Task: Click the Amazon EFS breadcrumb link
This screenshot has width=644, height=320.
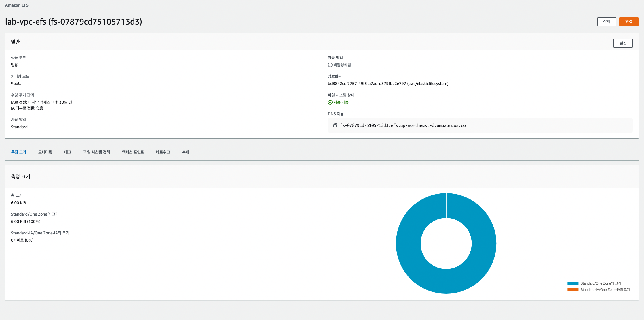Action: pos(17,5)
